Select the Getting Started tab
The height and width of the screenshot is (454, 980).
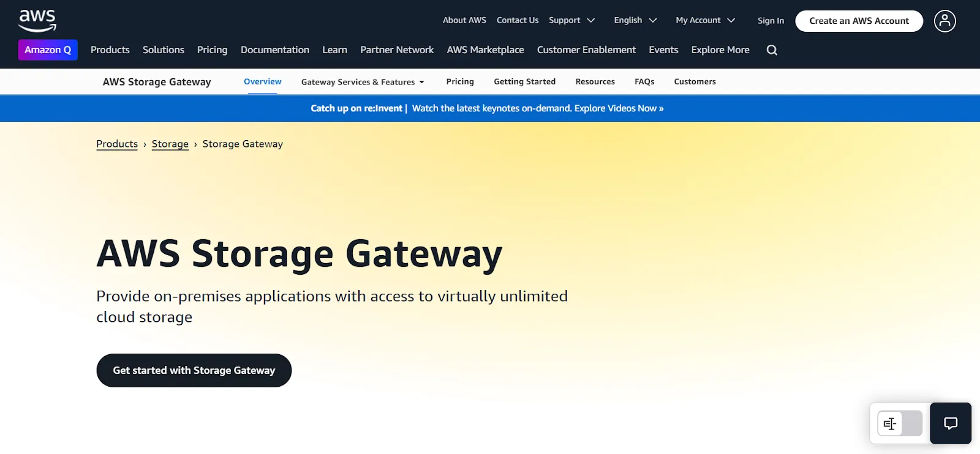click(x=525, y=81)
